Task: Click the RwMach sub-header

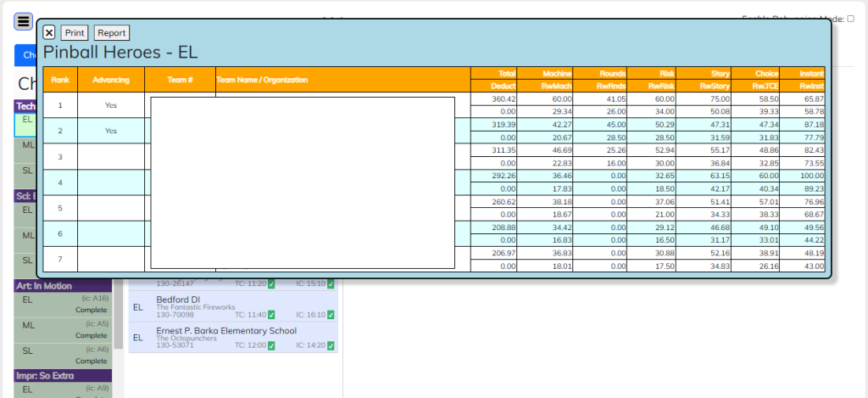Action: pos(545,86)
